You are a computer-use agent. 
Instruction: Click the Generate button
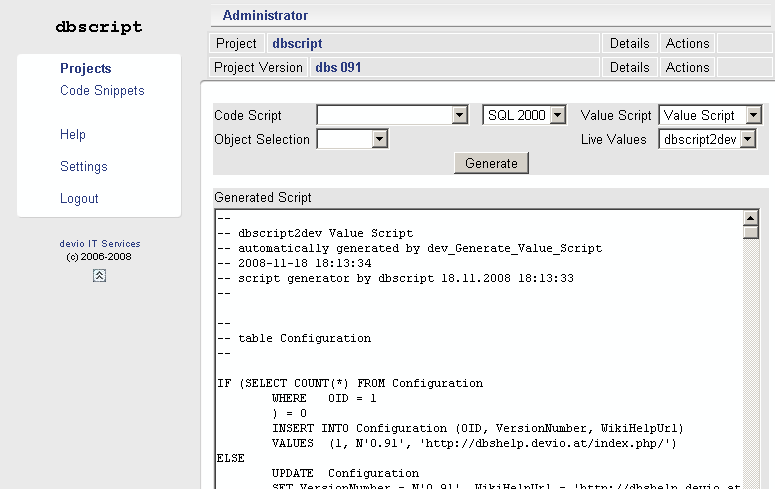coord(491,163)
